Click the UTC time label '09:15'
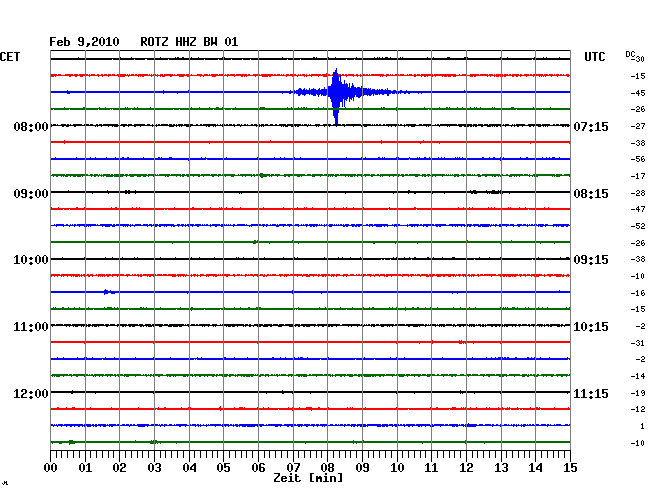This screenshot has width=650, height=494. [591, 260]
